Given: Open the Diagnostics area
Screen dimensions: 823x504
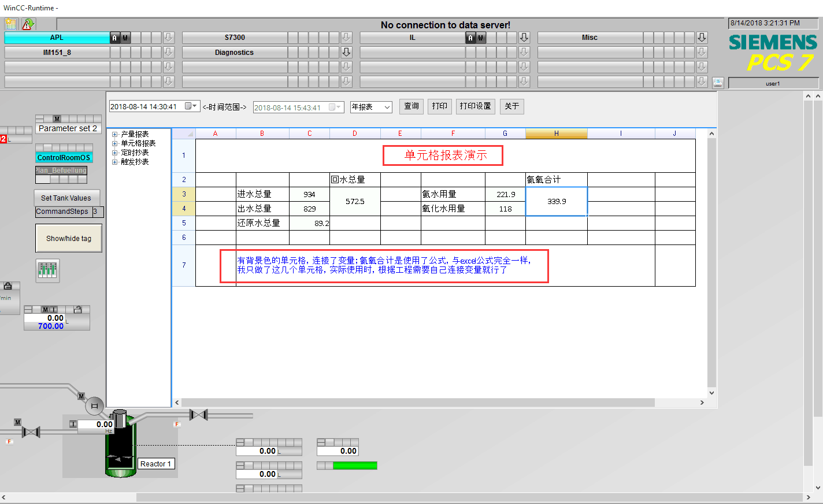Looking at the screenshot, I should [235, 53].
